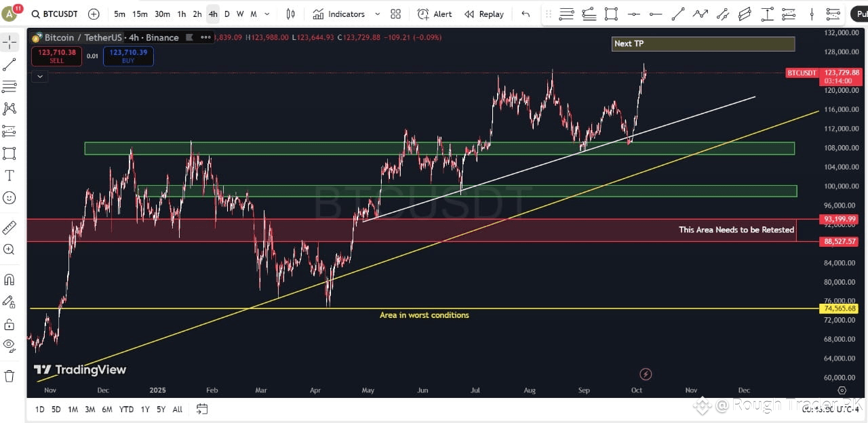Viewport: 868px width, 423px height.
Task: Open the patterns drawing tool in sidebar
Action: (x=9, y=108)
